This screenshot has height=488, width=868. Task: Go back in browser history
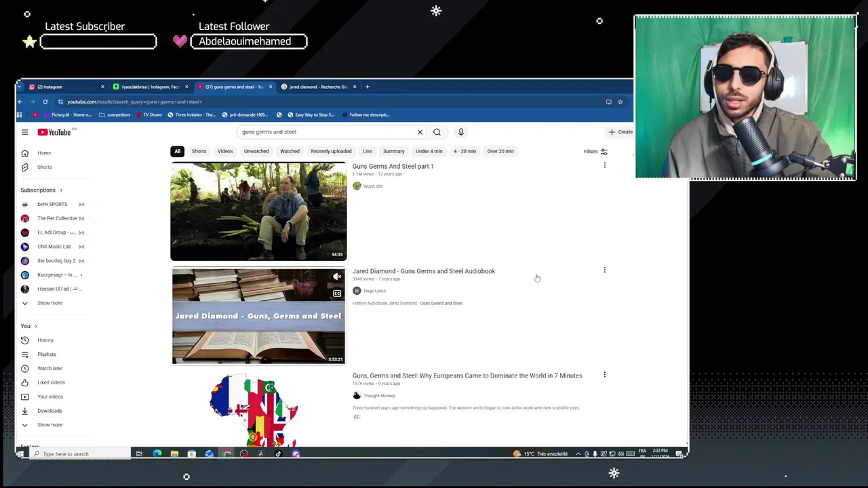coord(20,102)
